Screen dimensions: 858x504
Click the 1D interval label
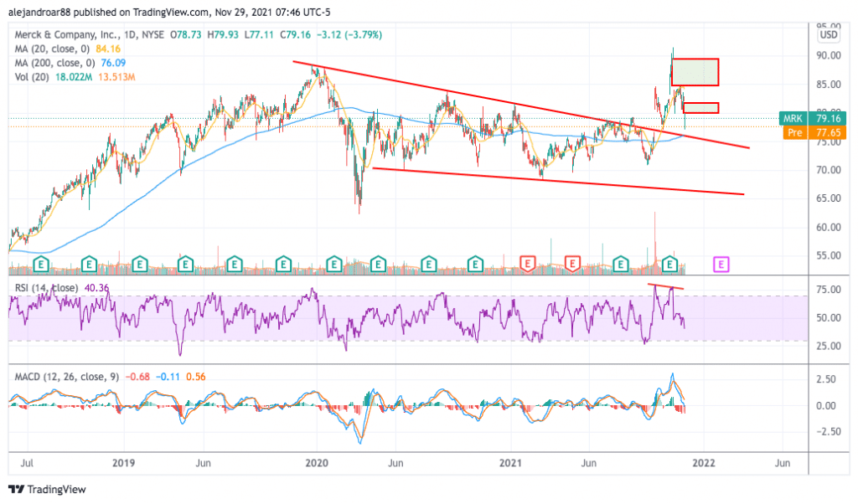click(x=130, y=34)
